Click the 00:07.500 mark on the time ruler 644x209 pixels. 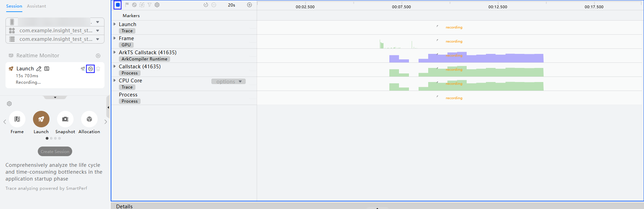(x=401, y=7)
